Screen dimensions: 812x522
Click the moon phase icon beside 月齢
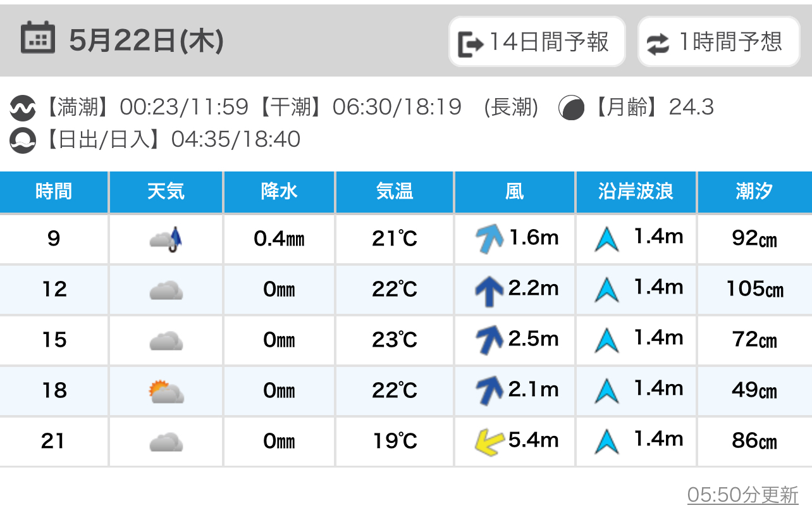coord(571,108)
